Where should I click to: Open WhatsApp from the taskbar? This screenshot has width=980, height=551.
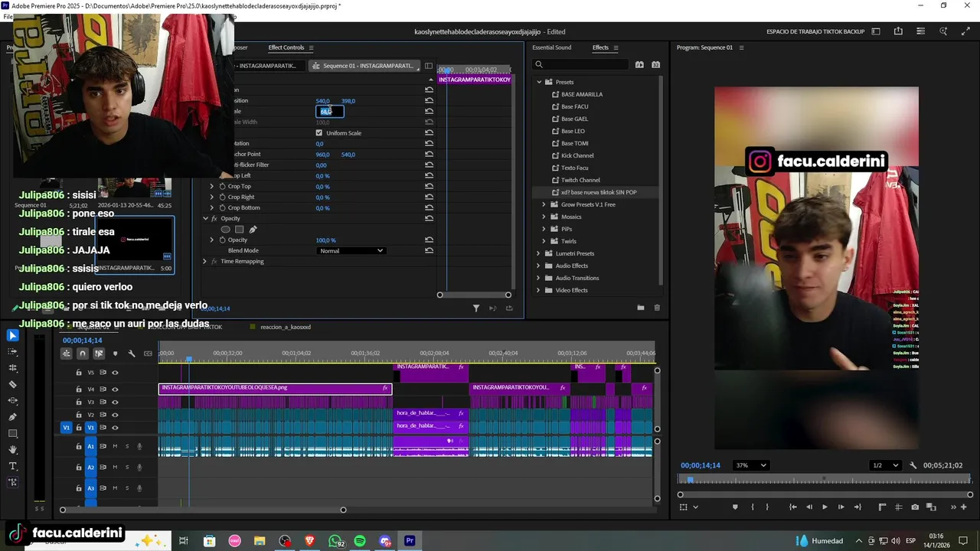click(335, 541)
